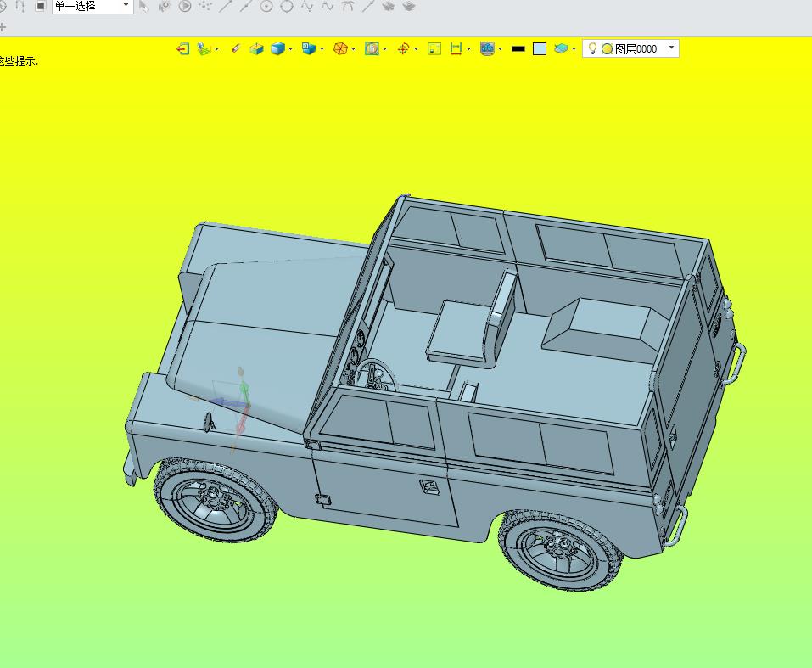The image size is (812, 668).
Task: Click the exit sketch door-arrow icon
Action: [x=182, y=48]
